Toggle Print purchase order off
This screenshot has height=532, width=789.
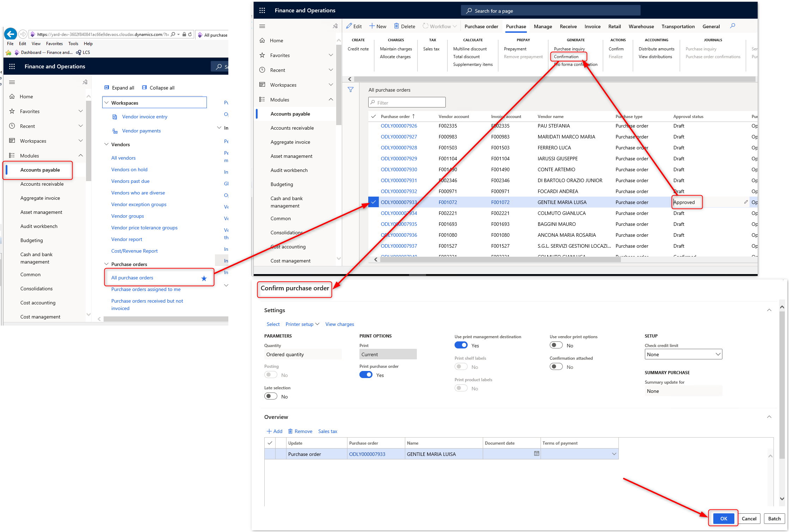(x=366, y=375)
